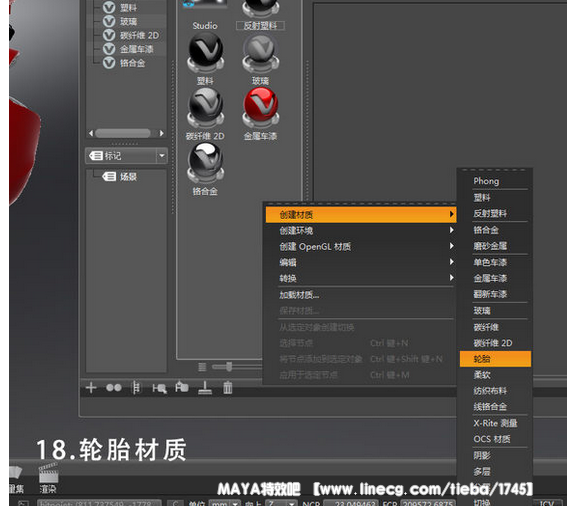567x506 pixels.
Task: Click the V icon beside 金属车漆 in the tree
Action: [x=109, y=49]
